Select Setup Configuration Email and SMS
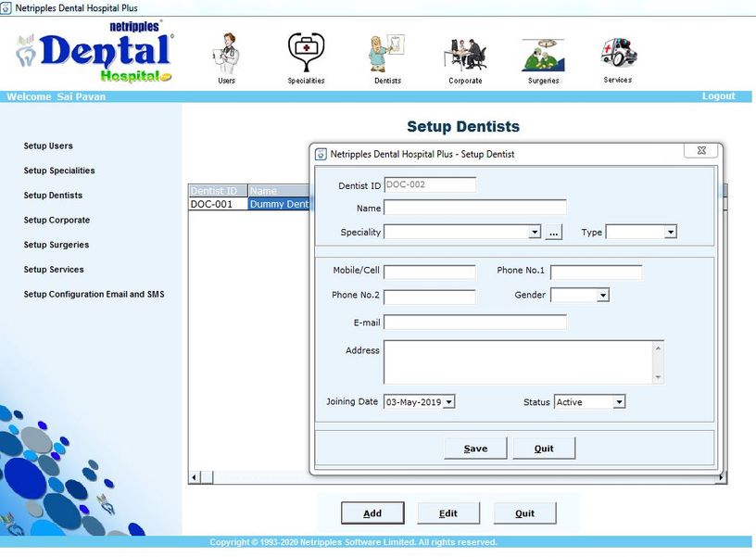 tap(94, 294)
